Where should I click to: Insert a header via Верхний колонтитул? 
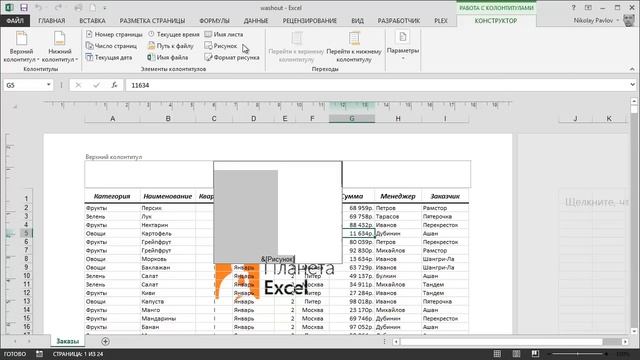pyautogui.click(x=21, y=47)
